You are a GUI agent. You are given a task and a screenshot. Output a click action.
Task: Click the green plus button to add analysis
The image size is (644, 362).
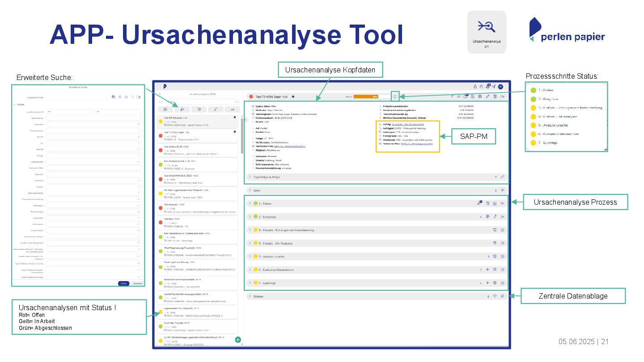(238, 340)
